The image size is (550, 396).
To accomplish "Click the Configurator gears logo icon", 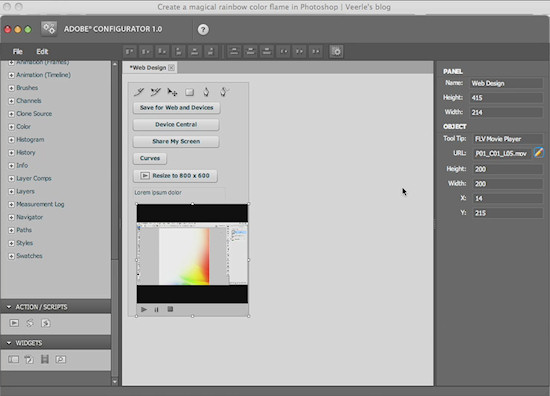I will pyautogui.click(x=49, y=29).
